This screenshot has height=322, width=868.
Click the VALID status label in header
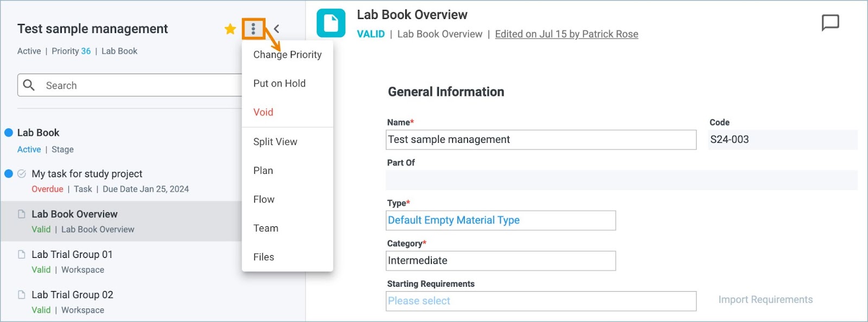pyautogui.click(x=371, y=34)
